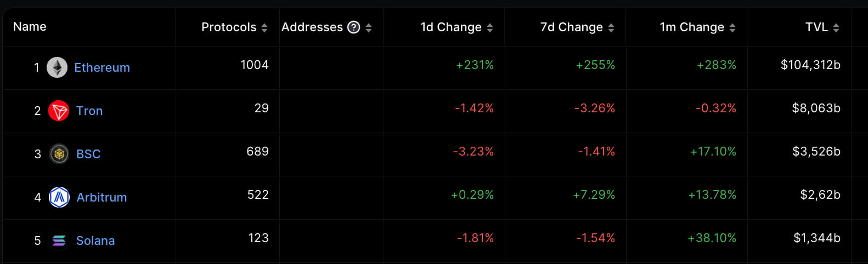
Task: Click the BSC chain logo icon
Action: 59,154
